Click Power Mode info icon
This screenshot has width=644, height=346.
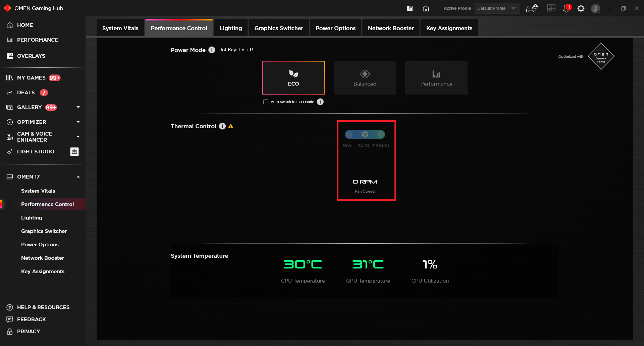pyautogui.click(x=212, y=50)
